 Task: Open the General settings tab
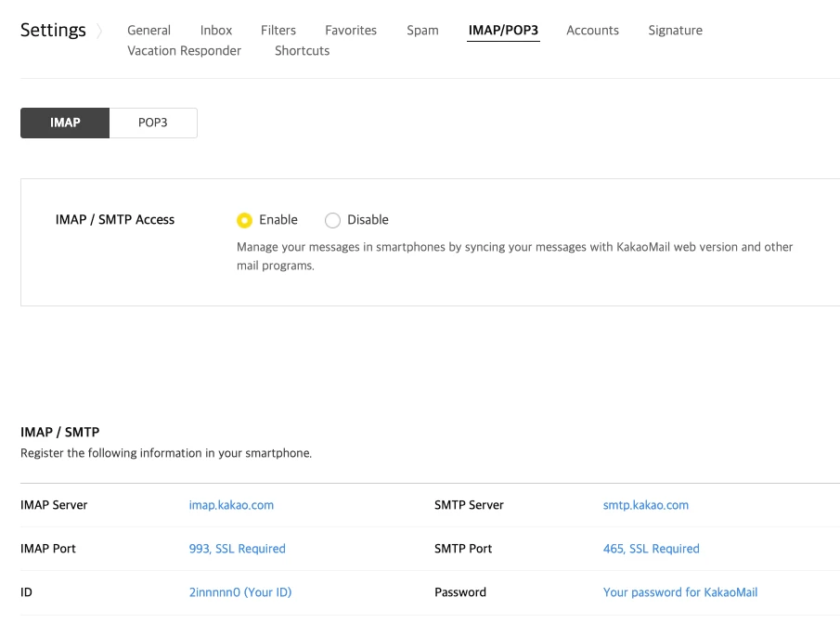point(149,31)
